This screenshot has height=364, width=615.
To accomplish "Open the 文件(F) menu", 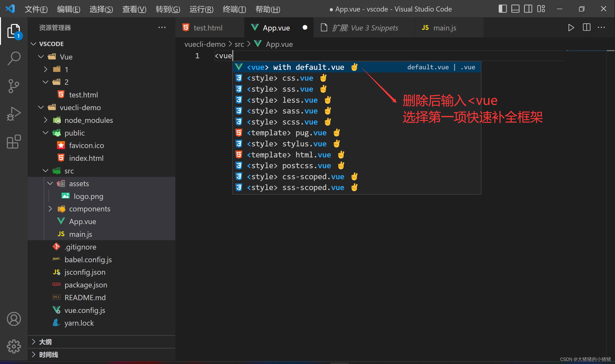I will pos(36,9).
